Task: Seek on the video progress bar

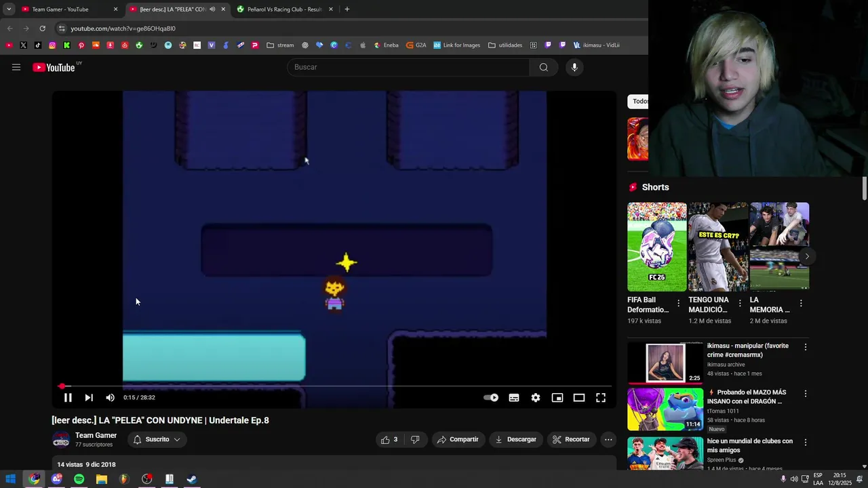Action: click(x=334, y=386)
